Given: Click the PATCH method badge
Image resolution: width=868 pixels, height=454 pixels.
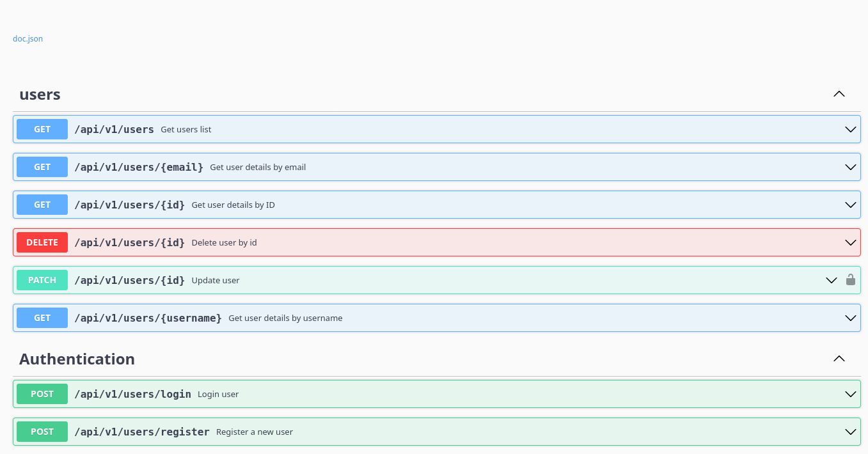Looking at the screenshot, I should 42,280.
